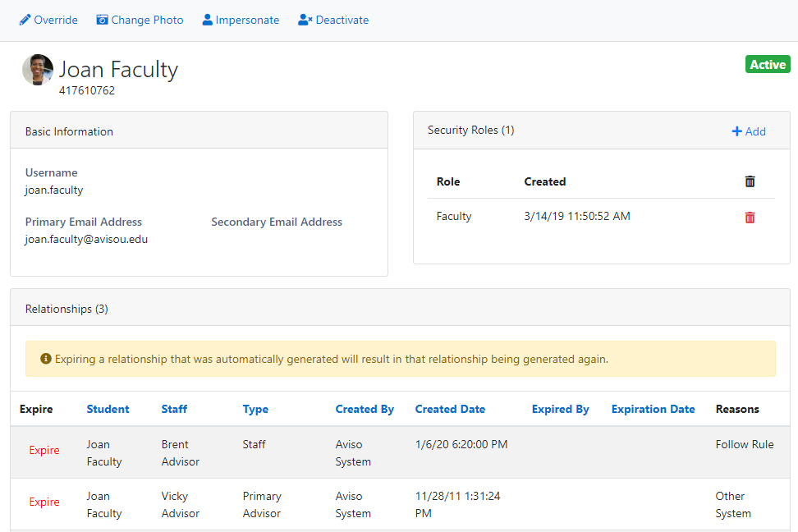Image resolution: width=798 pixels, height=532 pixels.
Task: Click the Created column header in roles
Action: click(x=544, y=181)
